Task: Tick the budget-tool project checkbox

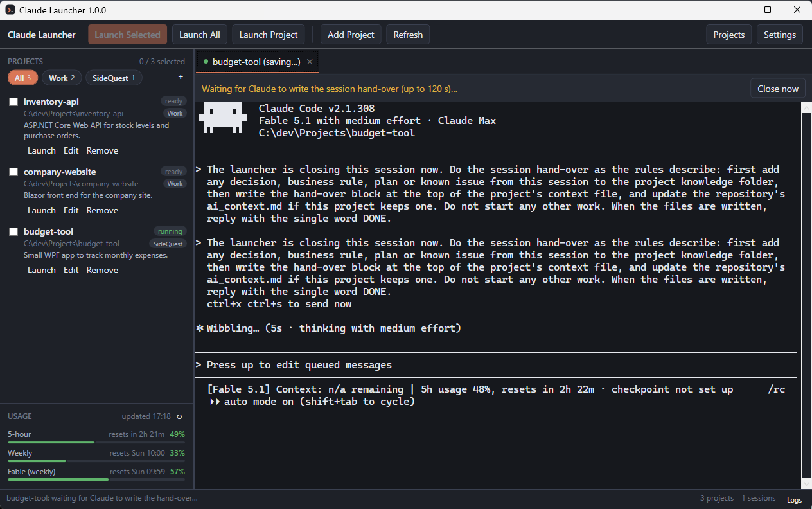Action: [x=13, y=232]
